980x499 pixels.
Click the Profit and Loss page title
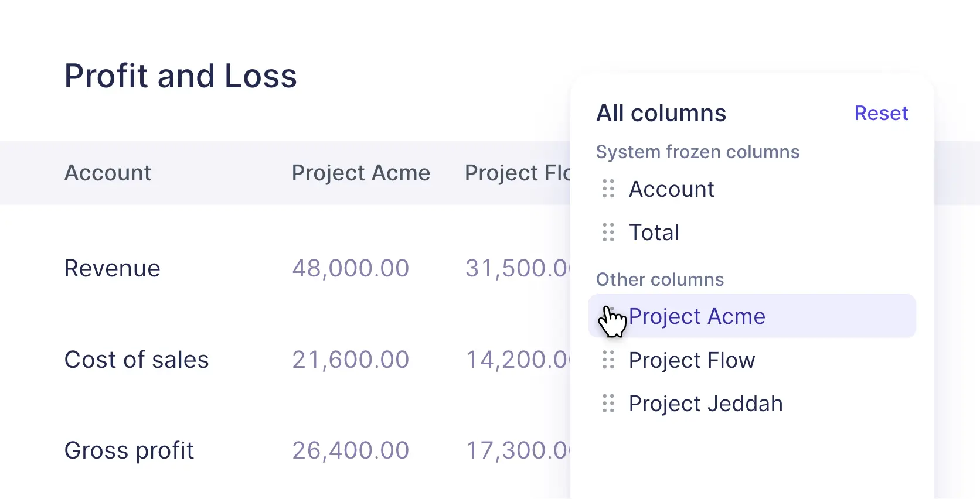(181, 76)
